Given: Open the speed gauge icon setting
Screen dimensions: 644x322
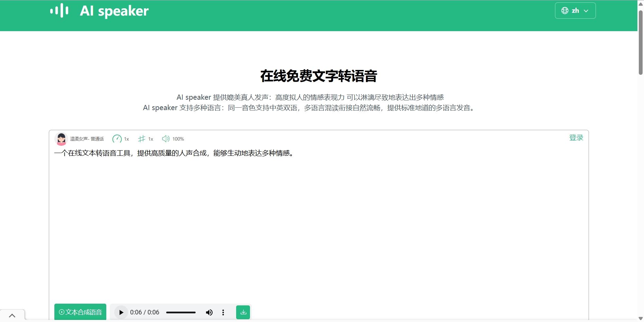Looking at the screenshot, I should [x=117, y=139].
